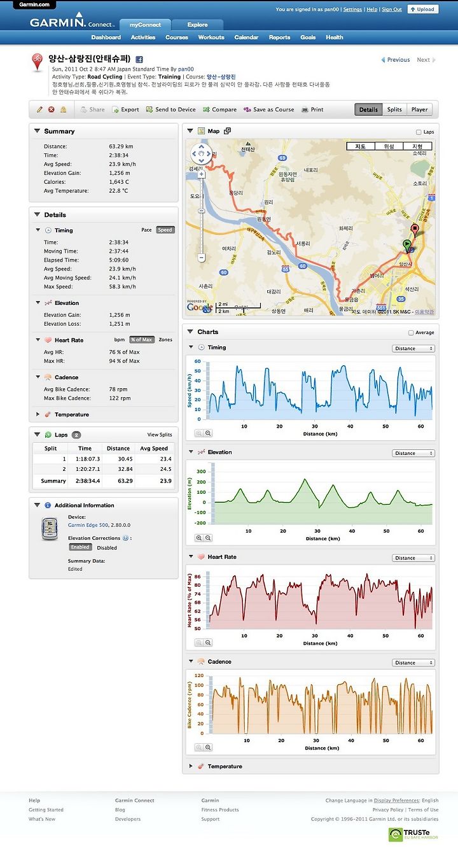Click the Upload button

422,10
